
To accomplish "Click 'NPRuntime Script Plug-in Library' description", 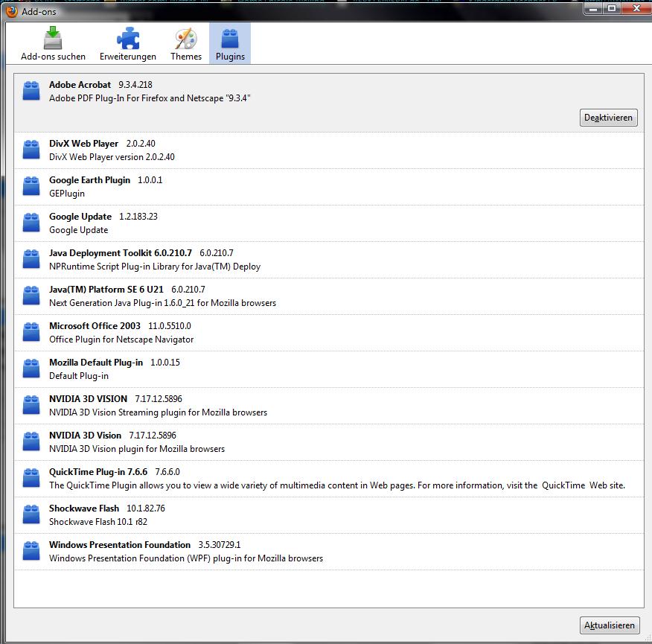I will [x=155, y=267].
